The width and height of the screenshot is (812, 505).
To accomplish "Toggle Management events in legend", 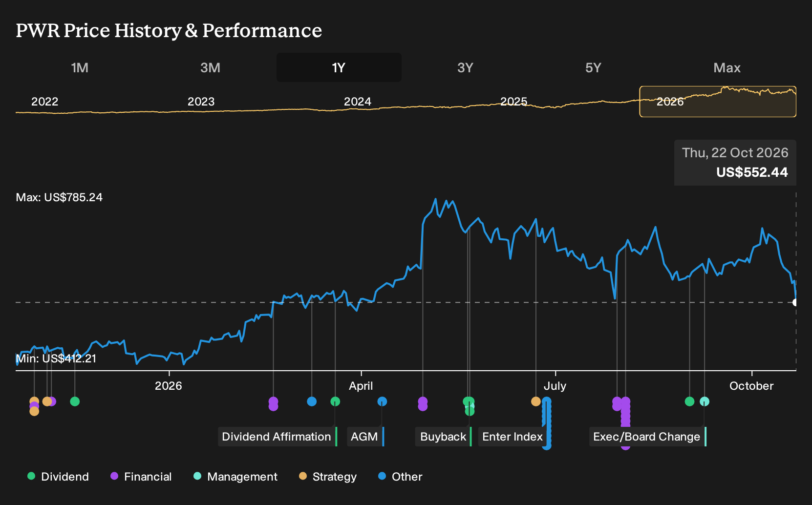I will (235, 477).
